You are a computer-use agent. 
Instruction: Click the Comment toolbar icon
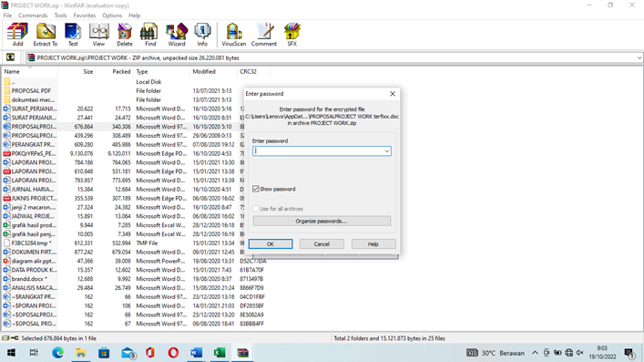[x=264, y=35]
